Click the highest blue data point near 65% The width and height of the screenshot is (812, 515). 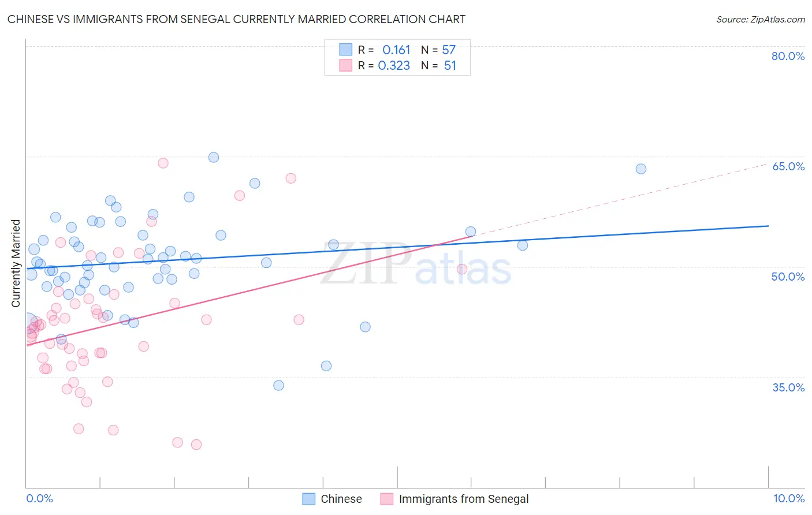click(214, 157)
